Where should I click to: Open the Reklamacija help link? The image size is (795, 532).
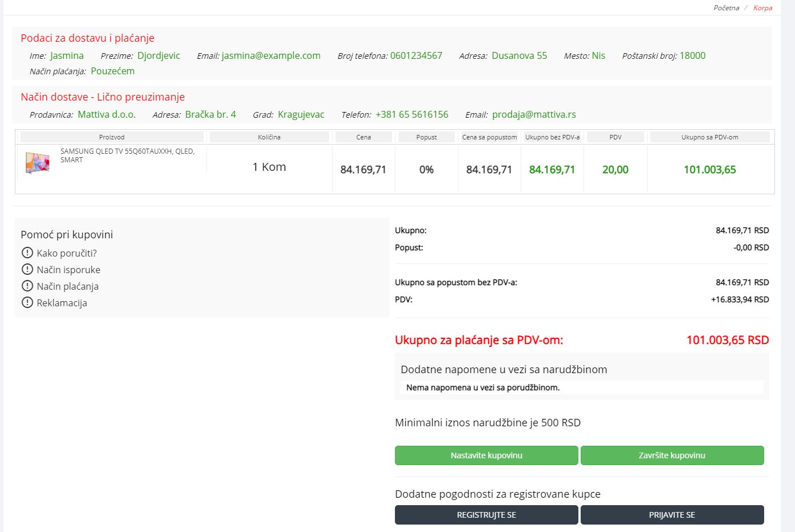pos(62,303)
